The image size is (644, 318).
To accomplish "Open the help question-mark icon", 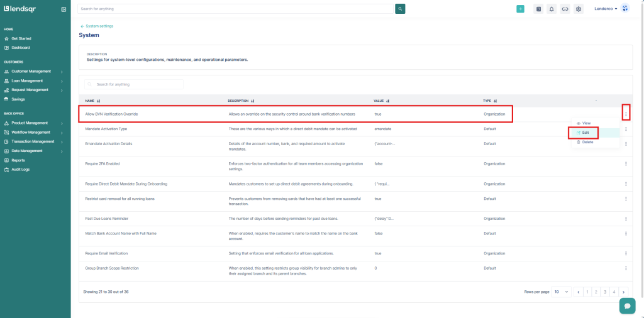I will pyautogui.click(x=538, y=9).
